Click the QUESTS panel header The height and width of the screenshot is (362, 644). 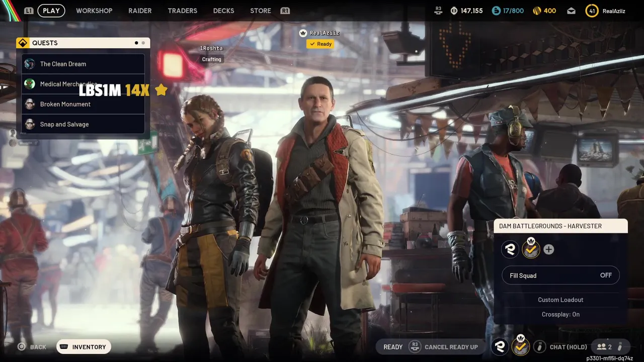pyautogui.click(x=84, y=43)
